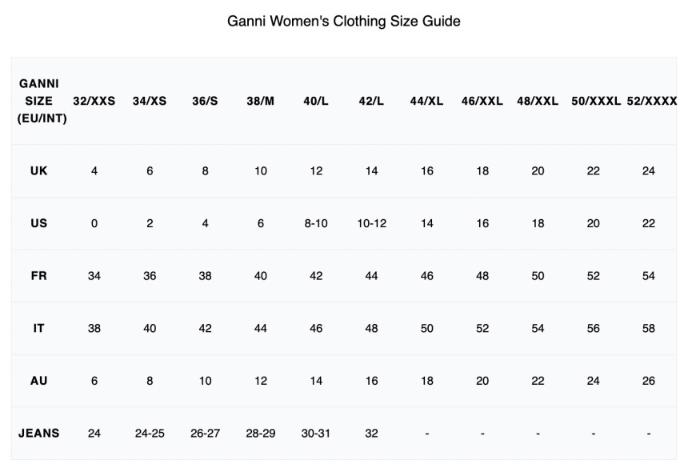This screenshot has height=468, width=688.
Task: Select the 34/XS column header
Action: coord(150,101)
